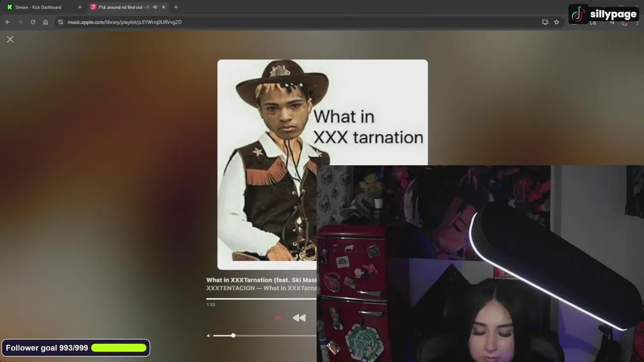
Task: Bookmark this page with the star icon
Action: tap(556, 22)
